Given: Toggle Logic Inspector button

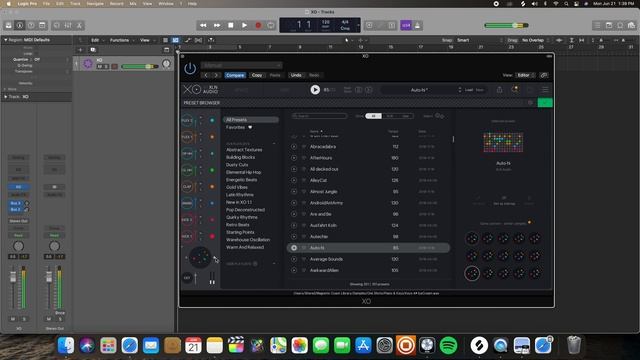Looking at the screenshot, I should (x=20, y=25).
